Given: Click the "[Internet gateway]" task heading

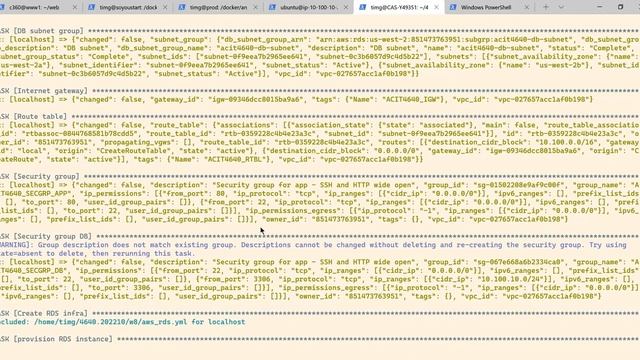Looking at the screenshot, I should 50,91.
